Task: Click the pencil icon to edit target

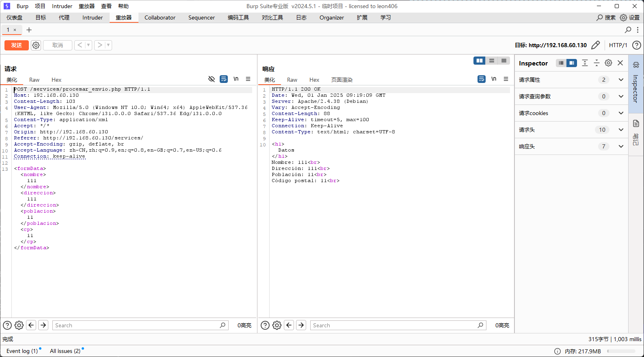Action: [595, 45]
